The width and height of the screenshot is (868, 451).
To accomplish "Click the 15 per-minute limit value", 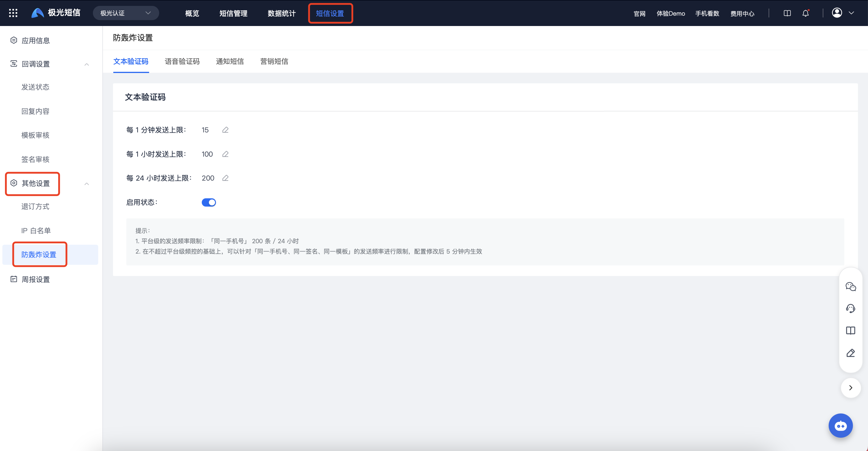I will [x=205, y=130].
